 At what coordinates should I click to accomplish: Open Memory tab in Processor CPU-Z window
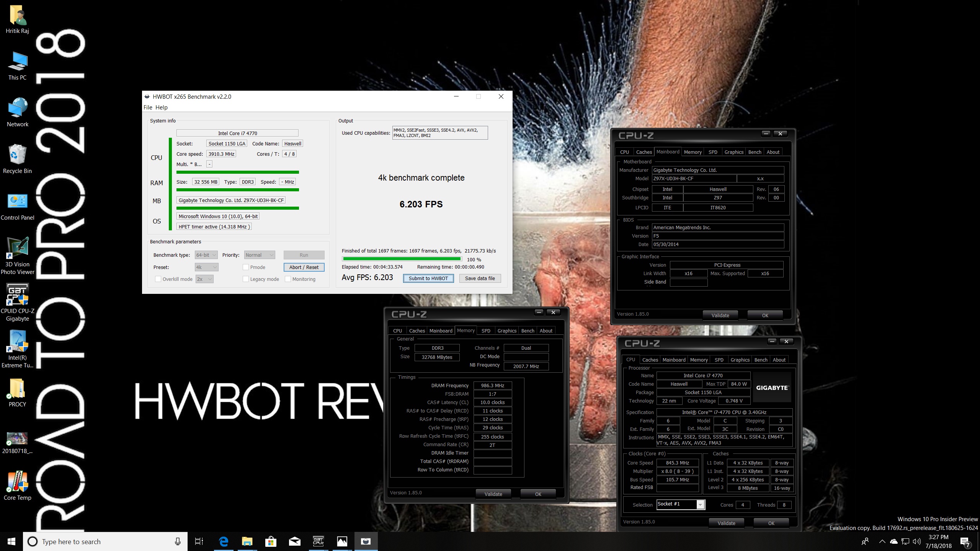[699, 360]
